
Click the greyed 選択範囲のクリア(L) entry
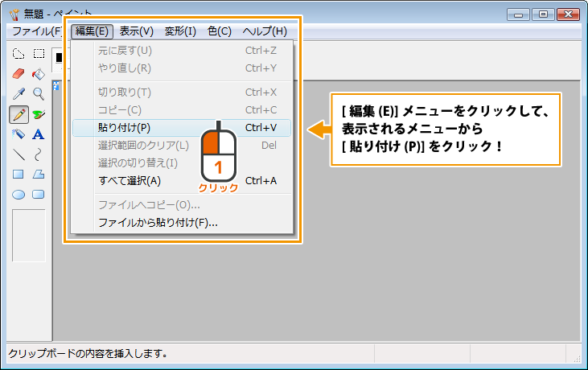[x=182, y=146]
